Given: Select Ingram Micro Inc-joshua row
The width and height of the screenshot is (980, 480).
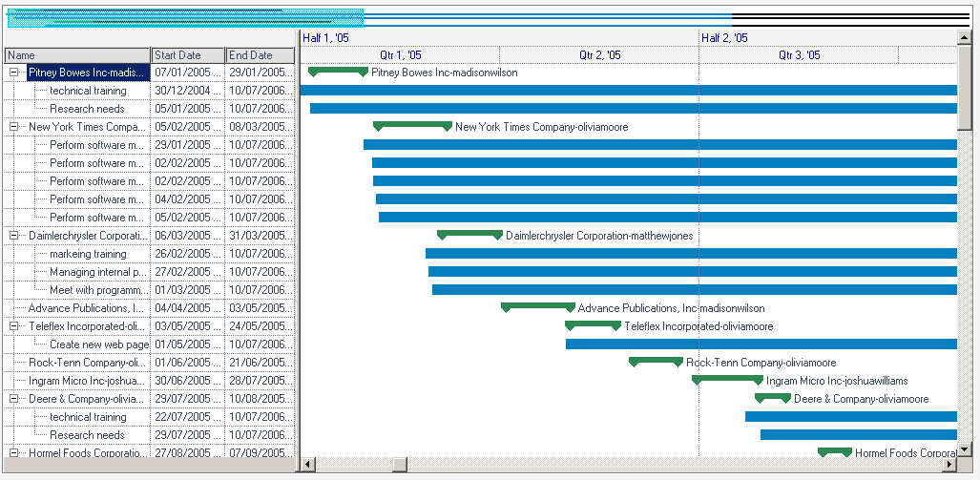Looking at the screenshot, I should coord(87,381).
